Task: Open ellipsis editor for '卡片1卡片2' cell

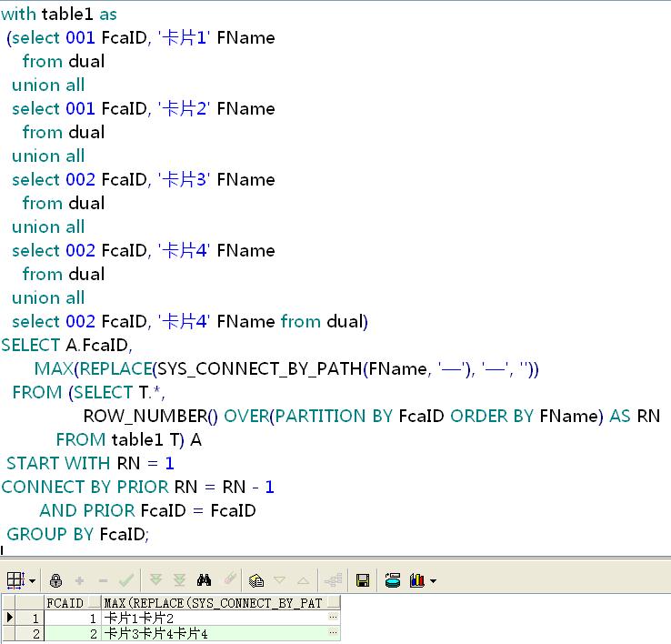Action: click(x=334, y=617)
